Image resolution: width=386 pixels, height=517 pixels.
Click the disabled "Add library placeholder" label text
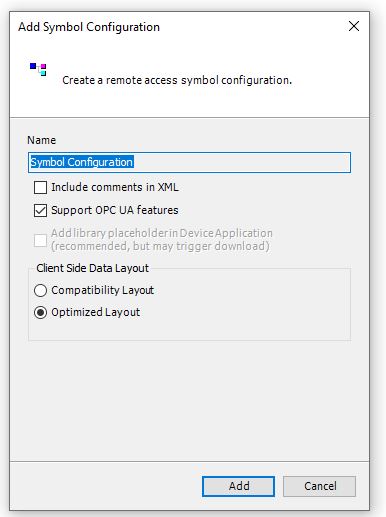pyautogui.click(x=162, y=239)
